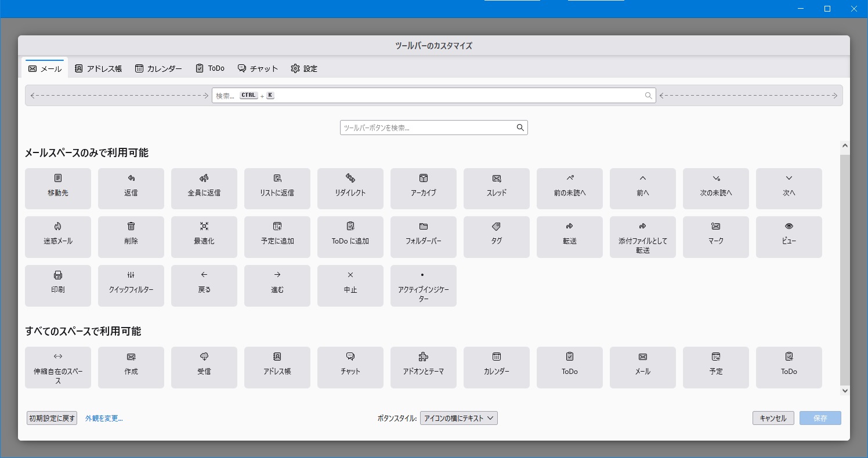Click the 削除 (Delete) trash icon
This screenshot has height=458, width=868.
pyautogui.click(x=131, y=227)
